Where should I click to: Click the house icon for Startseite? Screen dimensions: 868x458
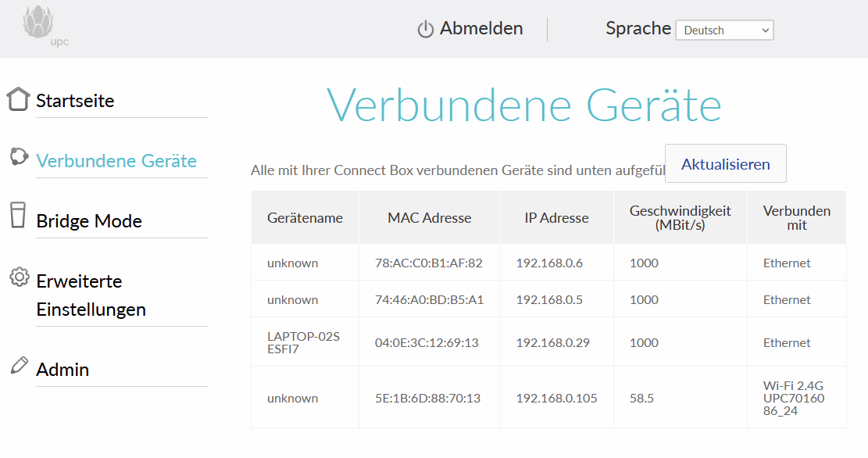[x=18, y=99]
